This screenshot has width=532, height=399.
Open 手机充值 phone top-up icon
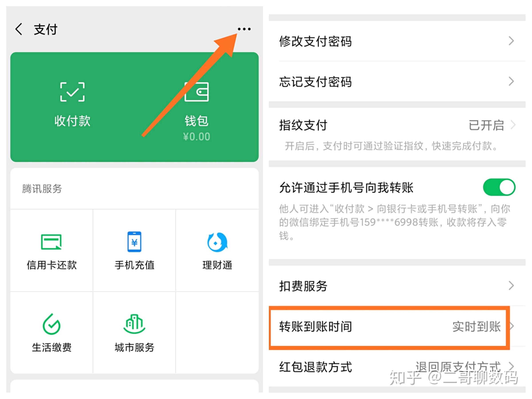click(134, 242)
